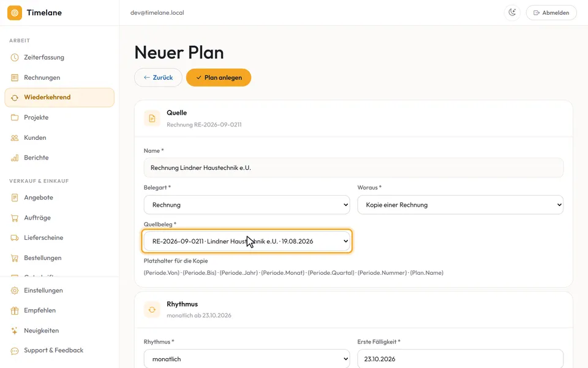Click the Abmelden button

click(551, 13)
